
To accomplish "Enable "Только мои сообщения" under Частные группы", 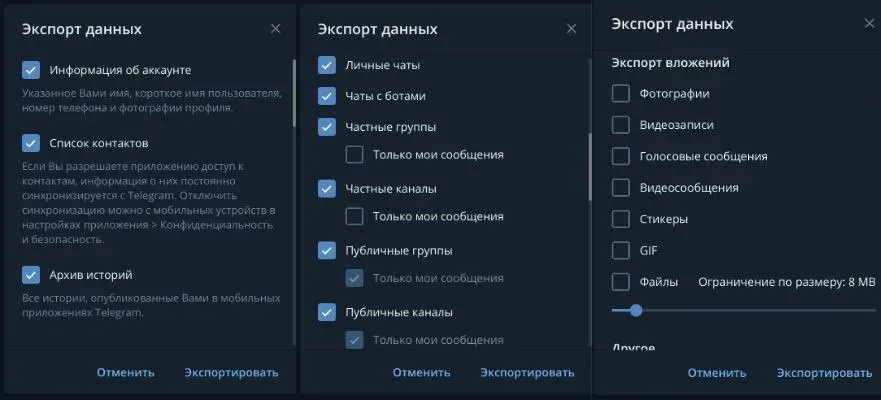I will 354,155.
